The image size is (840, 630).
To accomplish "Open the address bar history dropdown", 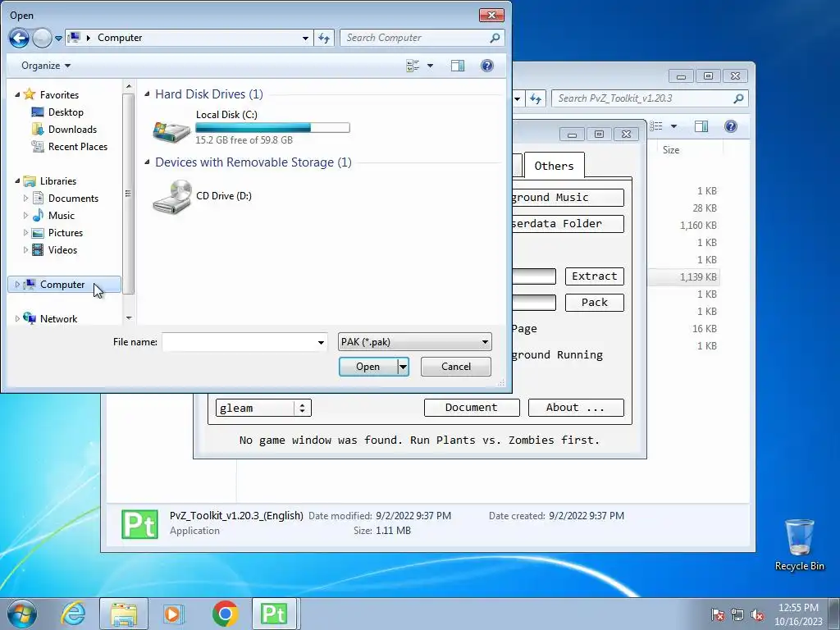I will pyautogui.click(x=305, y=38).
